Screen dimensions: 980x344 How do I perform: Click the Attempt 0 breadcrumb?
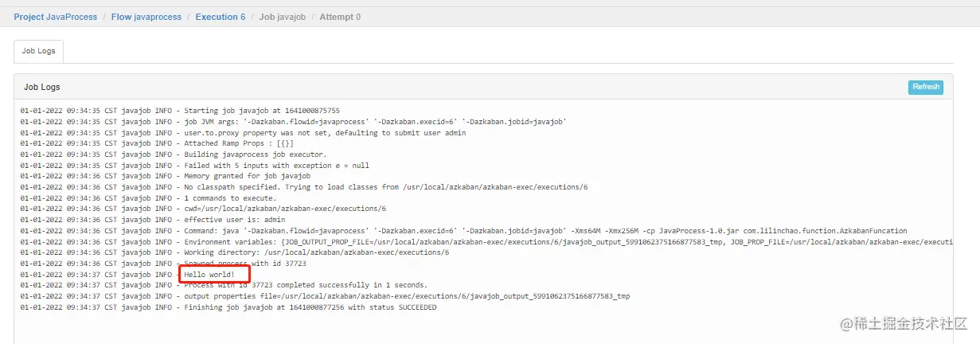tap(340, 17)
